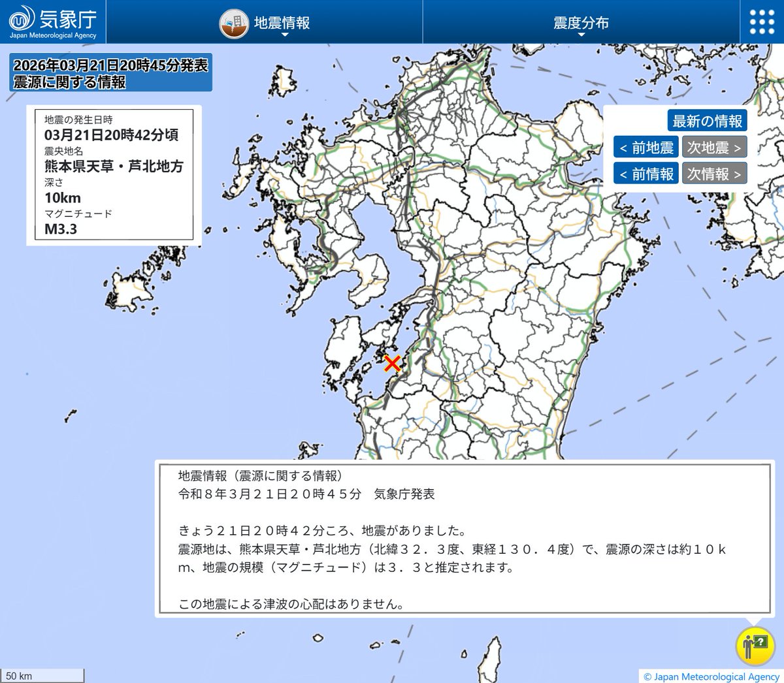The height and width of the screenshot is (683, 784).
Task: Select the 熊本県天草・芦北地方 epicenter name
Action: coord(114,167)
